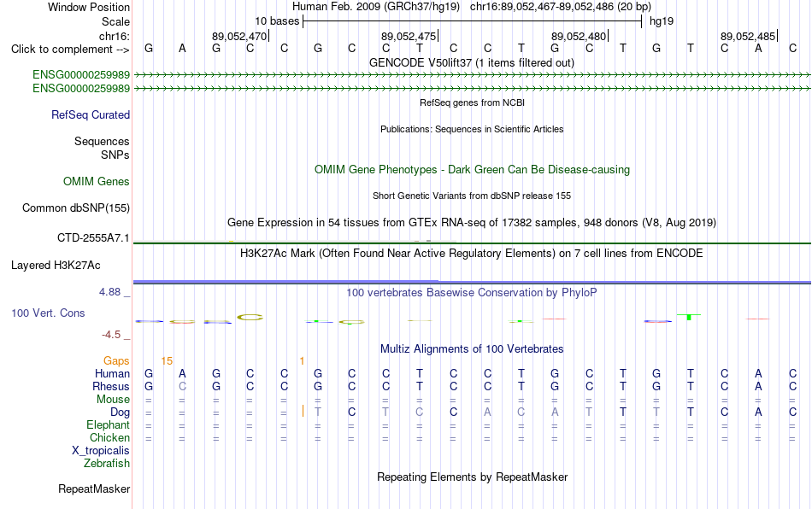Click the blue Layered H3K27Ac signal bar
The width and height of the screenshot is (812, 509).
pos(472,282)
